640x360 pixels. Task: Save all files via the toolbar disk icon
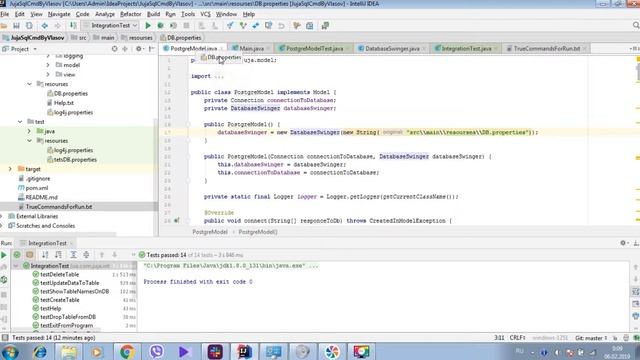16,26
